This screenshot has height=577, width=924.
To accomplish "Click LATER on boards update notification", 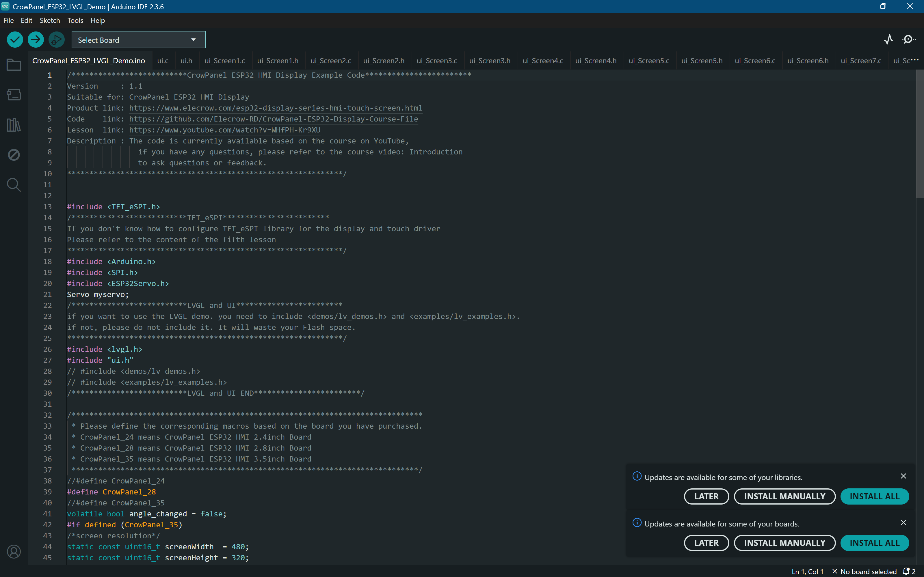I will [x=706, y=543].
